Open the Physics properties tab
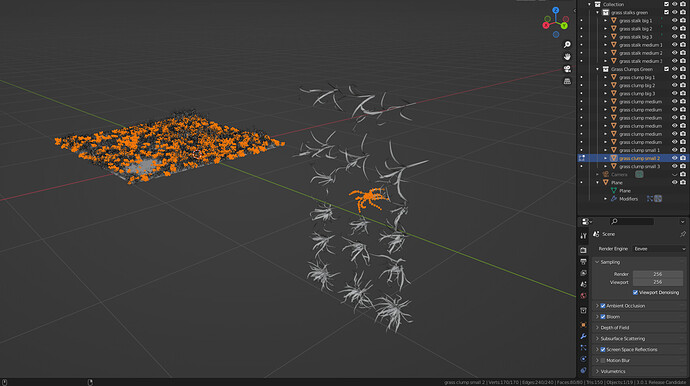 [584, 359]
